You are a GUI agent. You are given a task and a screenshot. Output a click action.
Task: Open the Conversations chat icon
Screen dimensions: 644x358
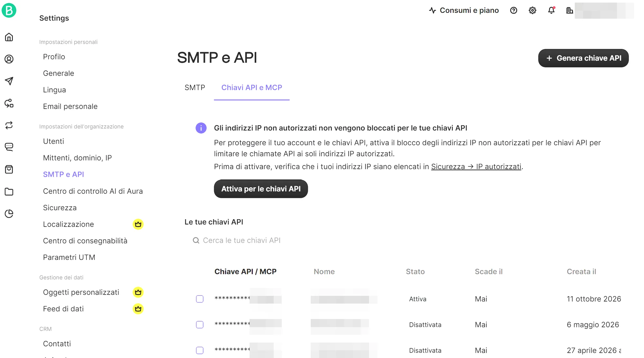click(9, 147)
